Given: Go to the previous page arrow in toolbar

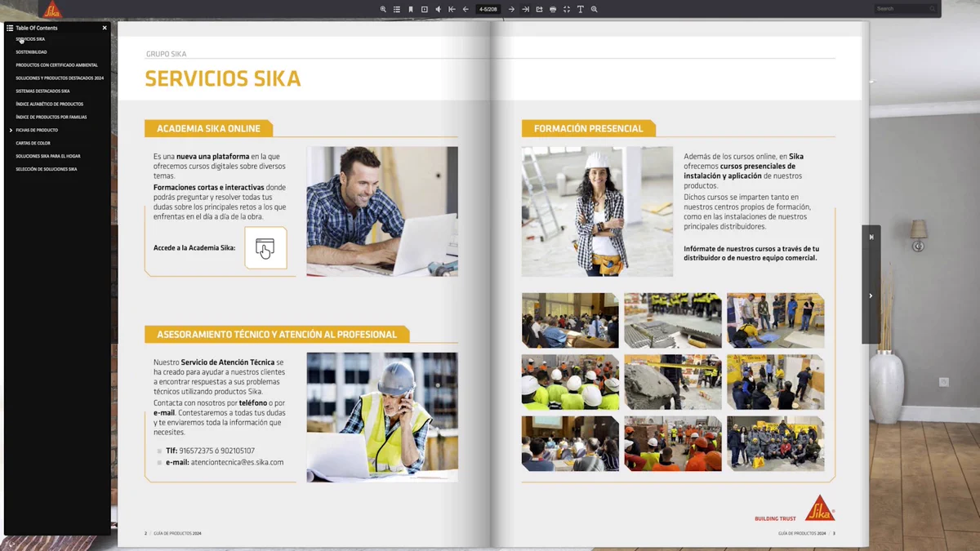Looking at the screenshot, I should (x=465, y=9).
